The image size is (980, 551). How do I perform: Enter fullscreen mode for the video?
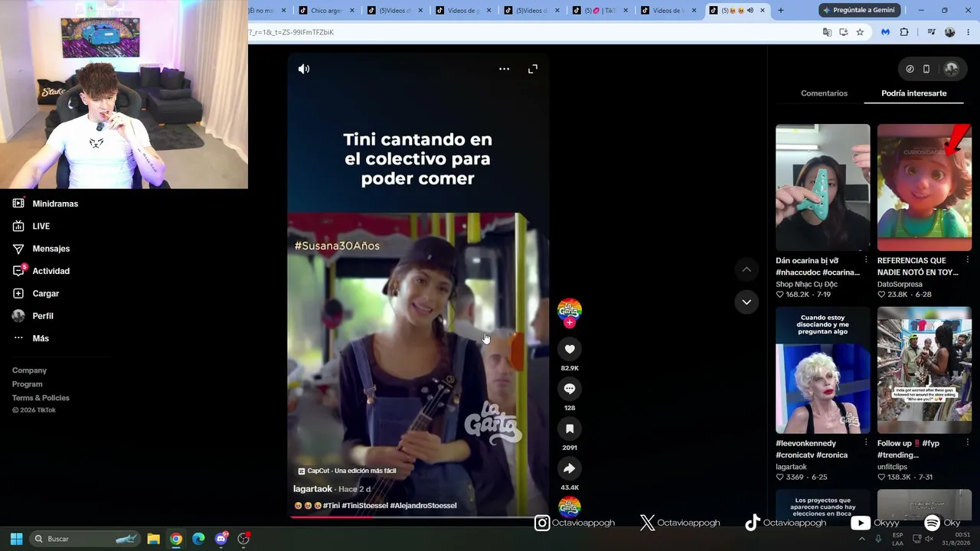coord(533,69)
